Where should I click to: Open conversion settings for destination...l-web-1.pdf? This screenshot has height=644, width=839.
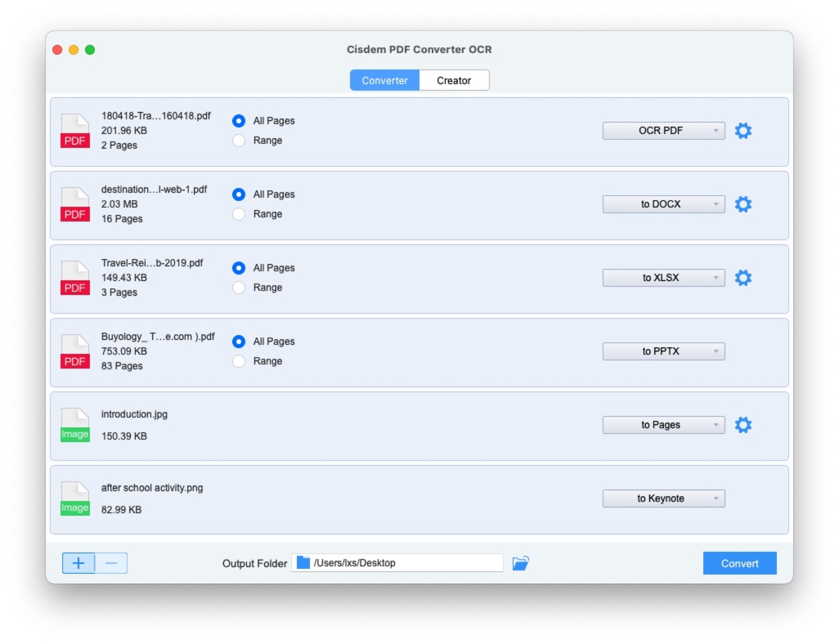click(743, 204)
